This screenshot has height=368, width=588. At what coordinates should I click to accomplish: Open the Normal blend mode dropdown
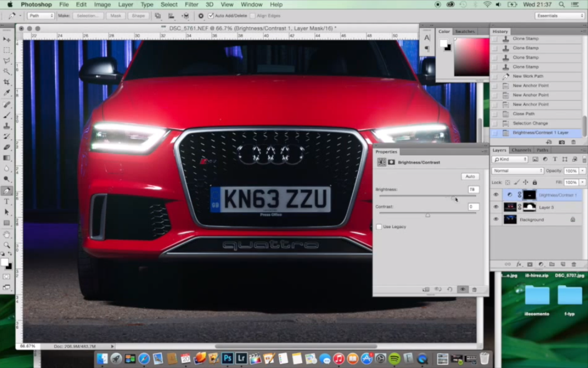[x=518, y=171]
